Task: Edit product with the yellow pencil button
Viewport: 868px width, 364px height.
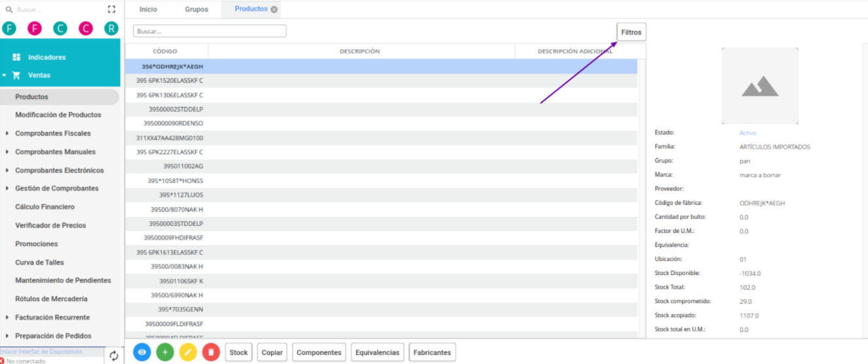Action: 188,352
